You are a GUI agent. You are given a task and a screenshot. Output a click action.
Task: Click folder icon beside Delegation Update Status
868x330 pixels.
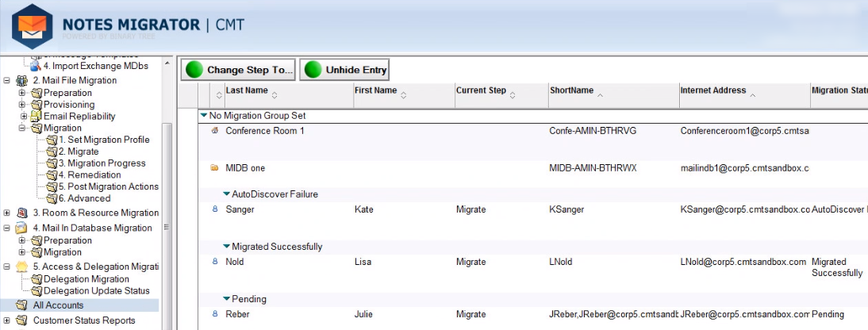coord(36,290)
